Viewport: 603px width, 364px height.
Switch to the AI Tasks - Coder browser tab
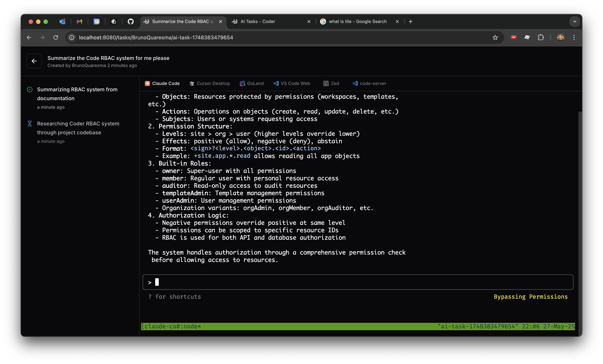coord(258,22)
